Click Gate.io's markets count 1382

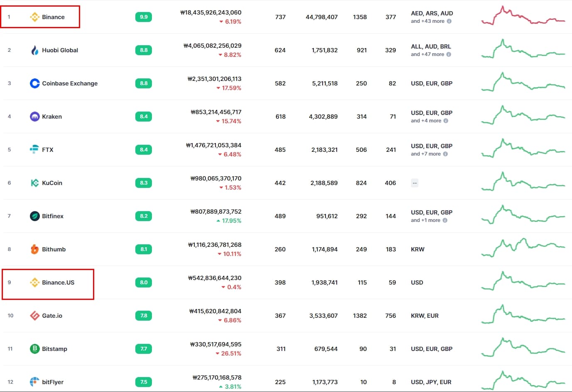tap(360, 316)
